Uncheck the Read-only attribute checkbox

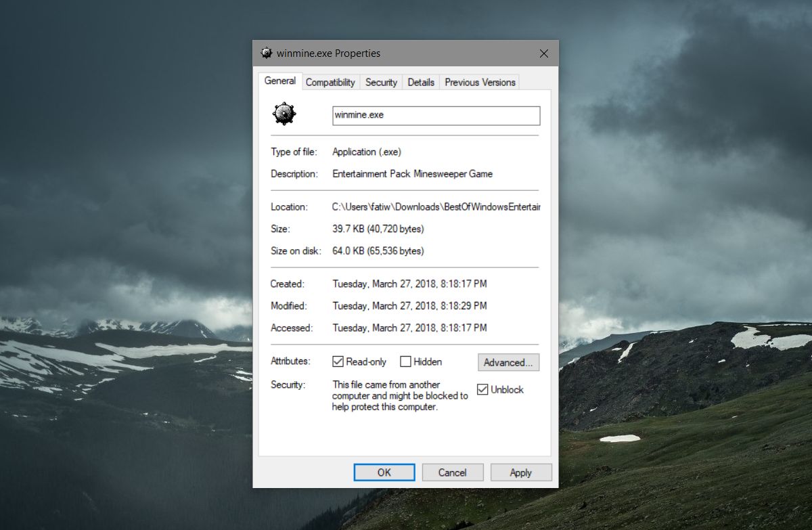338,361
